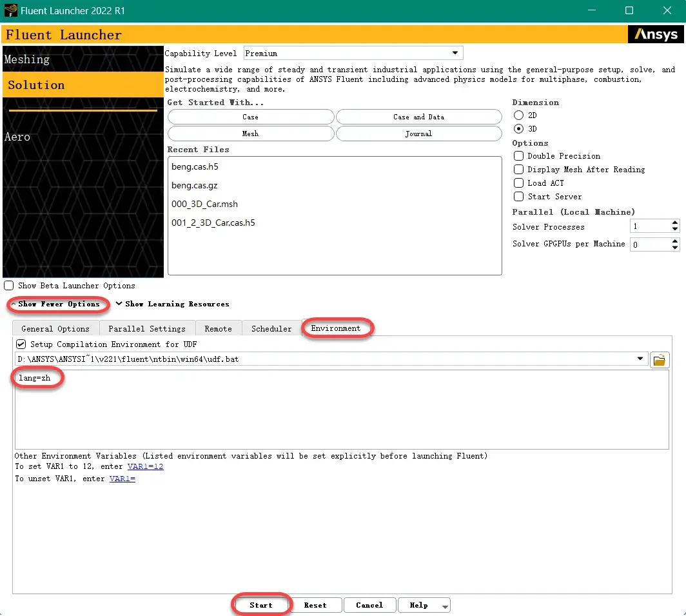The height and width of the screenshot is (616, 686).
Task: Switch to the General Options tab
Action: point(55,329)
